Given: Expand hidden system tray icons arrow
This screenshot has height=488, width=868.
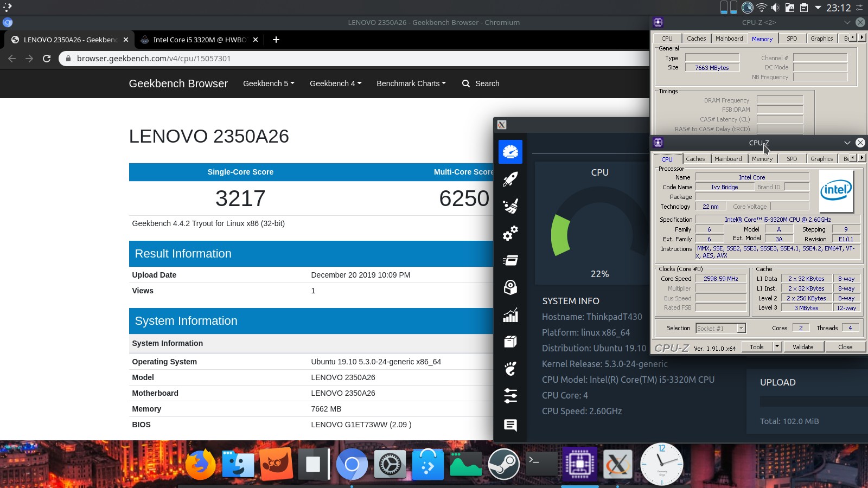Looking at the screenshot, I should [x=818, y=8].
